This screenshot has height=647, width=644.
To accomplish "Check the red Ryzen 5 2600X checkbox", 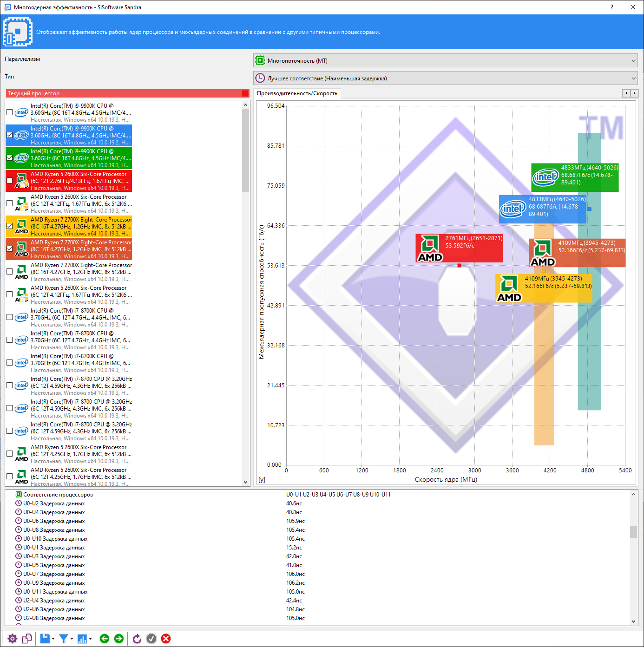I will pos(9,181).
